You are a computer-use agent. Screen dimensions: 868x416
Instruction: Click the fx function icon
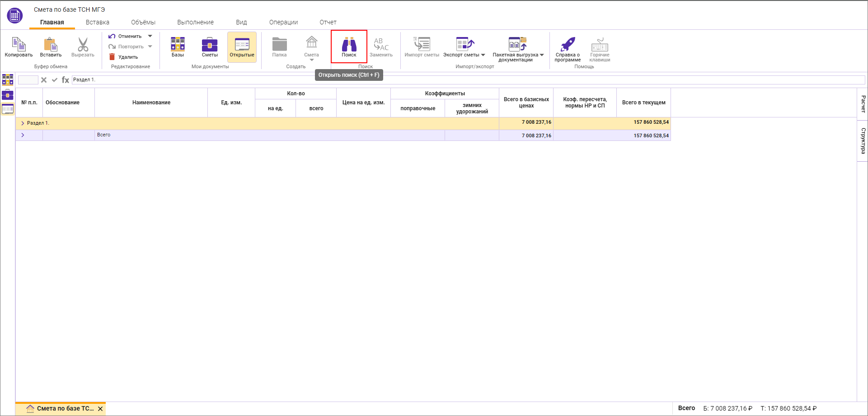click(65, 80)
